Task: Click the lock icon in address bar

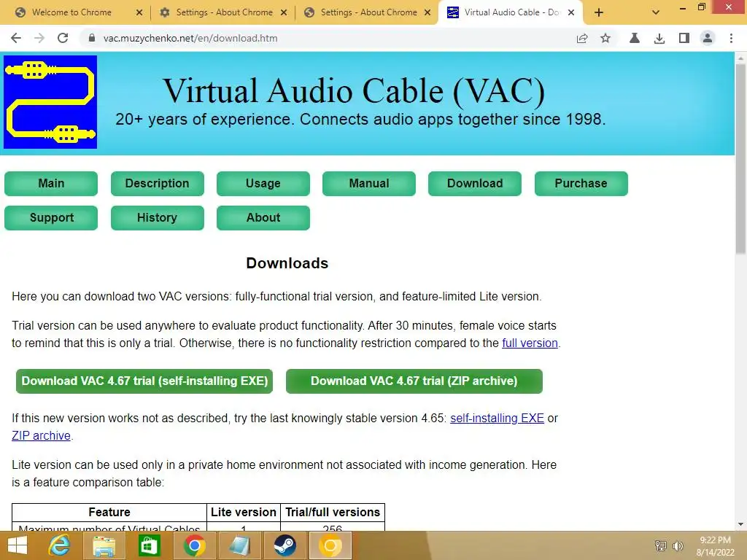Action: pos(92,38)
